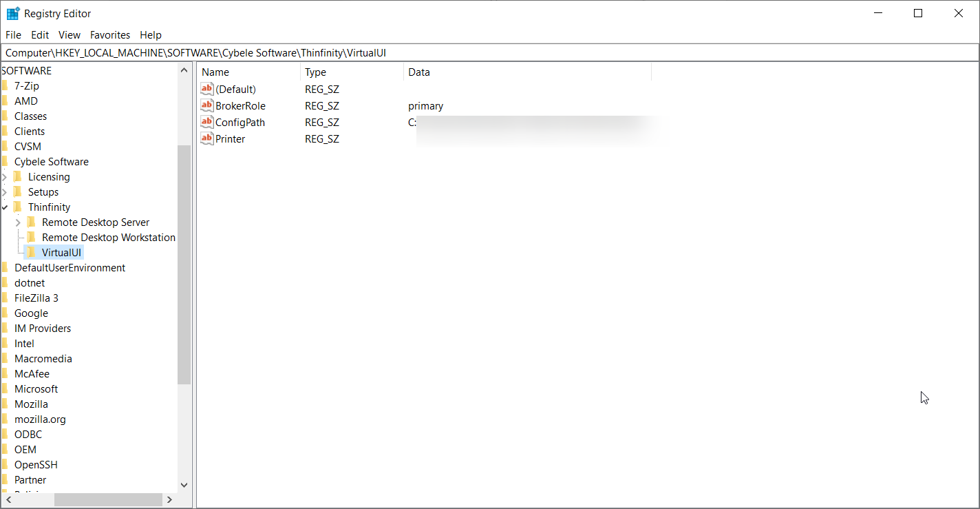The width and height of the screenshot is (980, 509).
Task: Select the Cybele Software key
Action: coord(52,161)
